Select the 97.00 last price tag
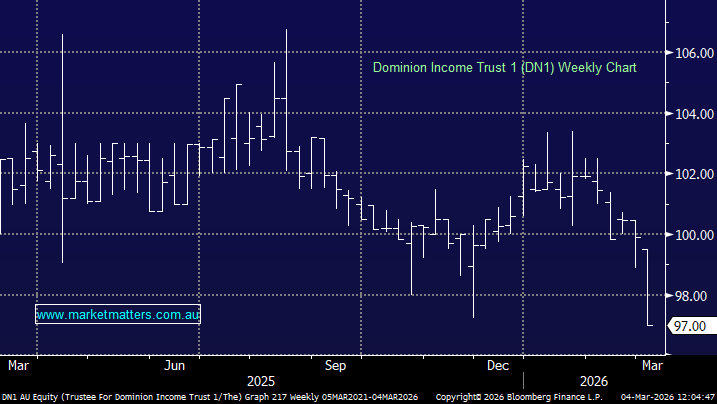This screenshot has height=404, width=717. click(691, 326)
